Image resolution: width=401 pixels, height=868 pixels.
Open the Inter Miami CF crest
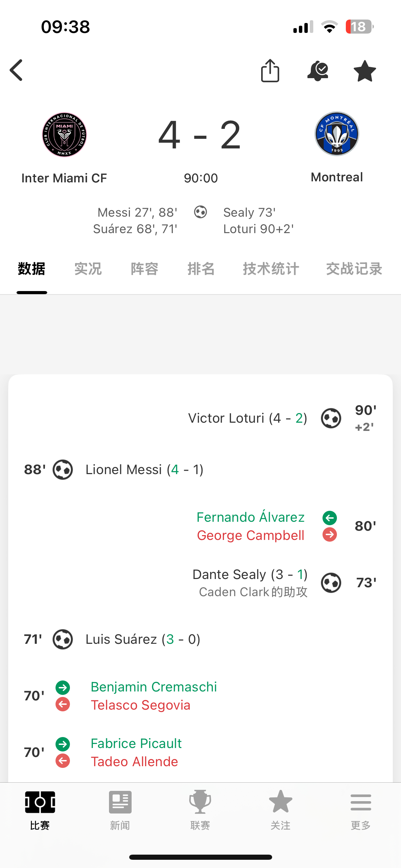click(x=64, y=135)
